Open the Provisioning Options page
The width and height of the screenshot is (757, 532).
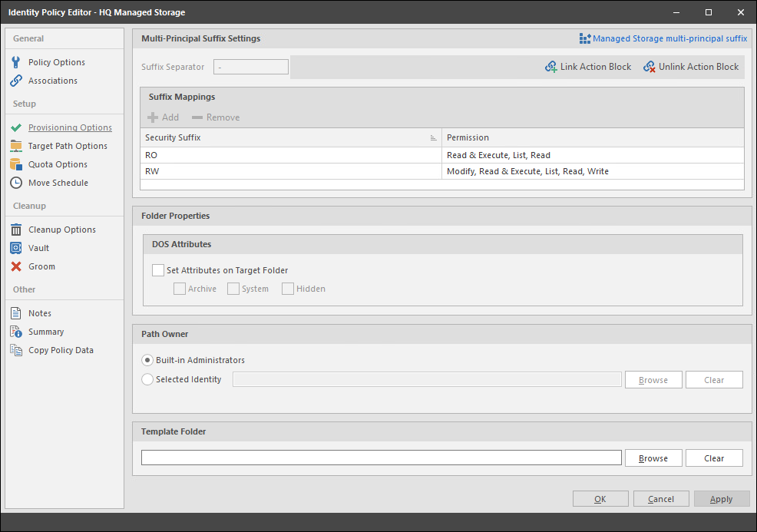70,127
